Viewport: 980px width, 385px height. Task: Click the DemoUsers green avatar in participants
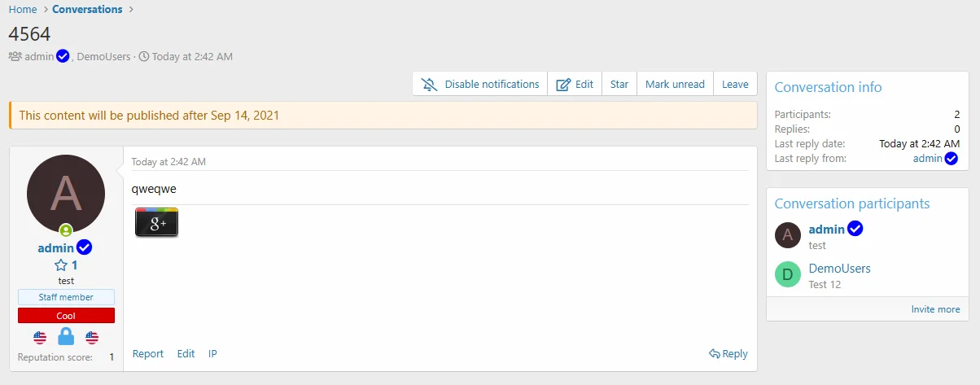pyautogui.click(x=786, y=275)
